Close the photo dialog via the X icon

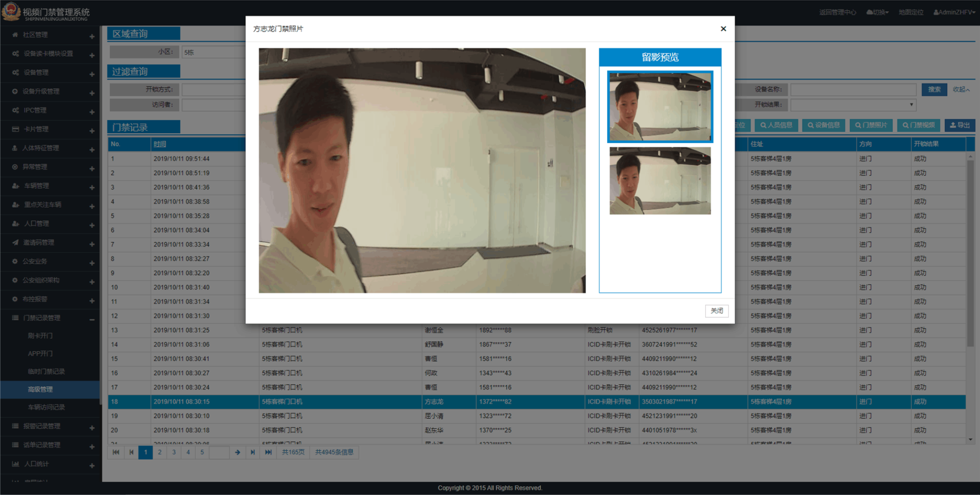click(723, 29)
